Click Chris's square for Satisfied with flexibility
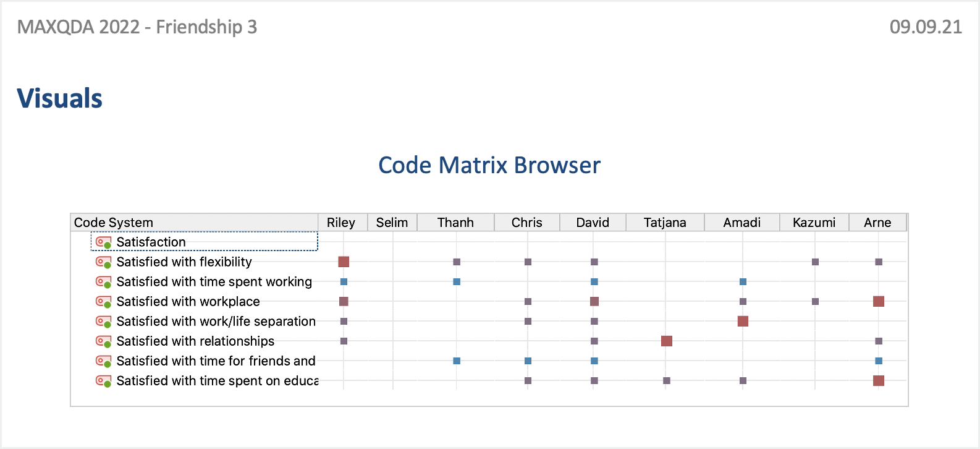980x449 pixels. pyautogui.click(x=528, y=262)
